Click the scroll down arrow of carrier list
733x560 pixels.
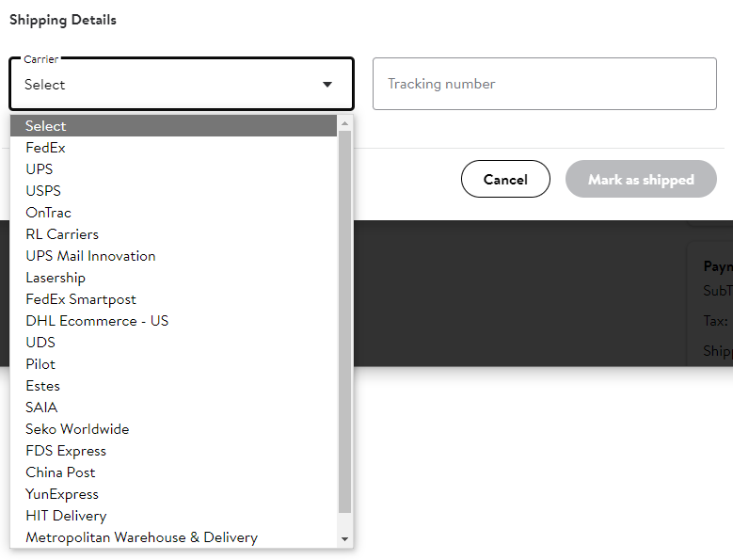click(344, 539)
